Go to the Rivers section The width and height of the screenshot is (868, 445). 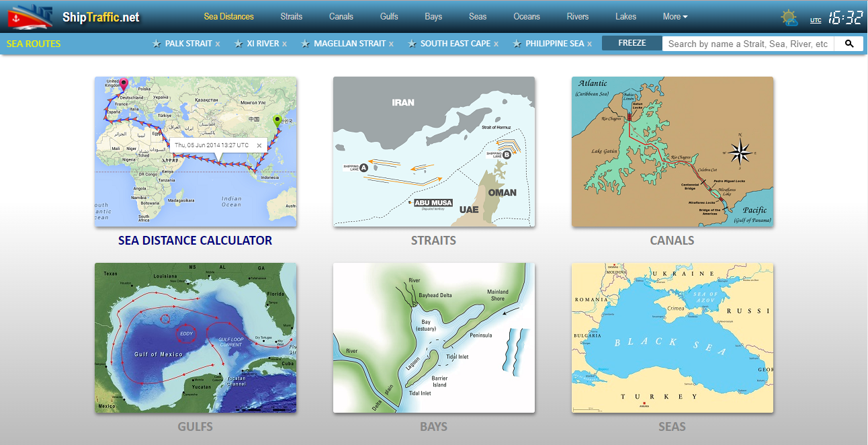[577, 16]
